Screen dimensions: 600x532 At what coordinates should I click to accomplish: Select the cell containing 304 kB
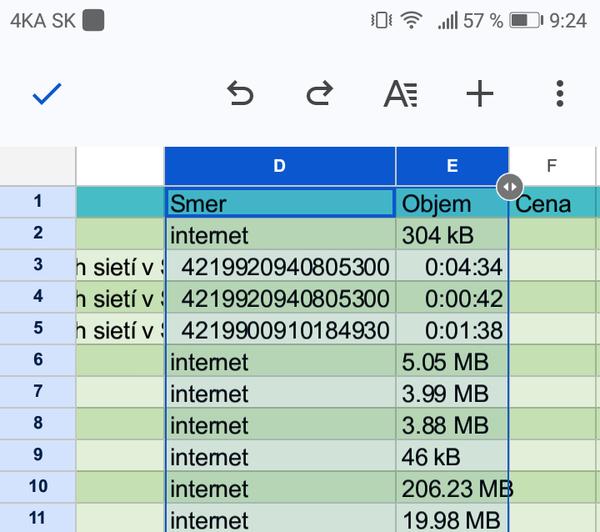452,235
